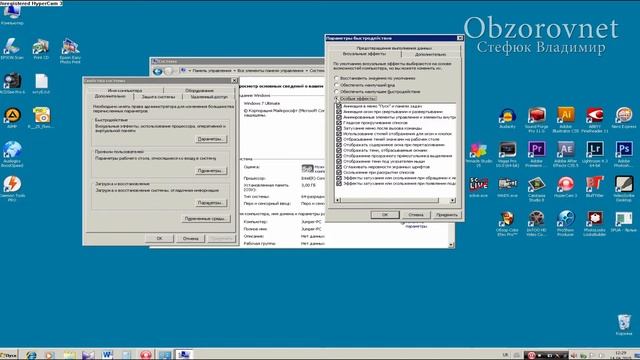Open user profiles Settings button

click(x=211, y=171)
